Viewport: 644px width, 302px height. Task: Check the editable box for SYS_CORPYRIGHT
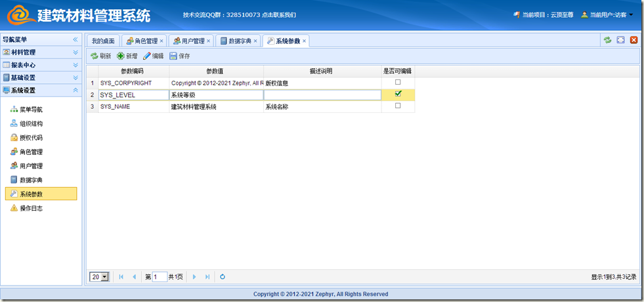point(398,83)
